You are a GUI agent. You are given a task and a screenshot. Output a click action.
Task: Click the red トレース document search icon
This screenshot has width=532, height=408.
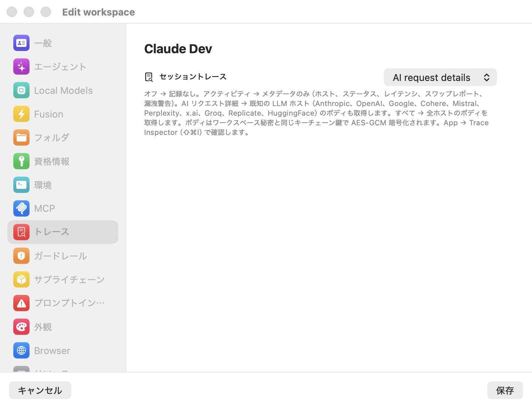point(21,232)
